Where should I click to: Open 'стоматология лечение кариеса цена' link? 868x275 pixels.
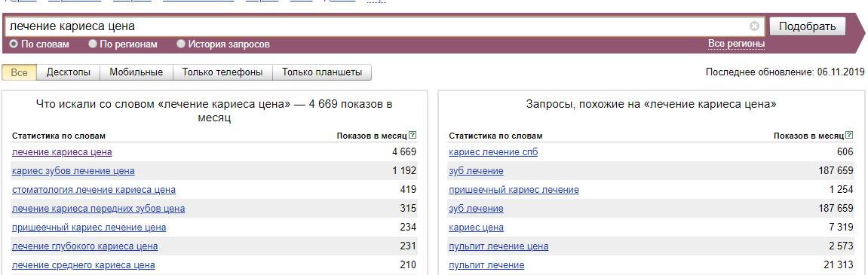point(94,190)
